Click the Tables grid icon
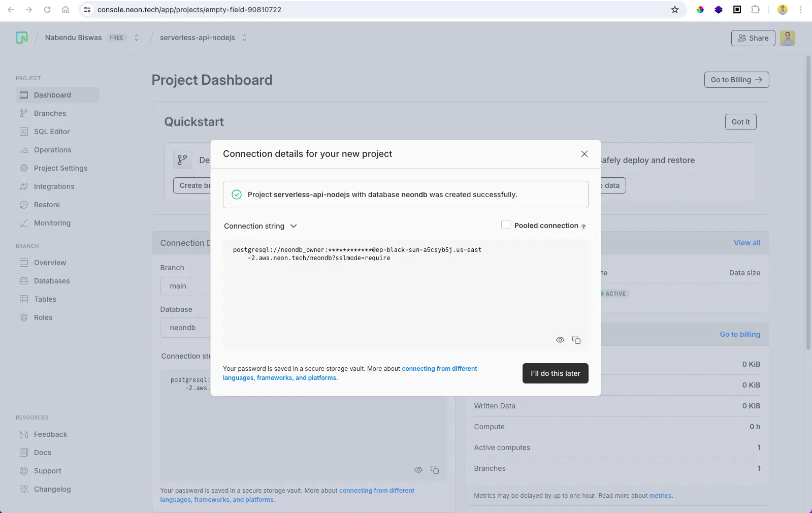Screen dimensions: 812x513 click(x=24, y=299)
